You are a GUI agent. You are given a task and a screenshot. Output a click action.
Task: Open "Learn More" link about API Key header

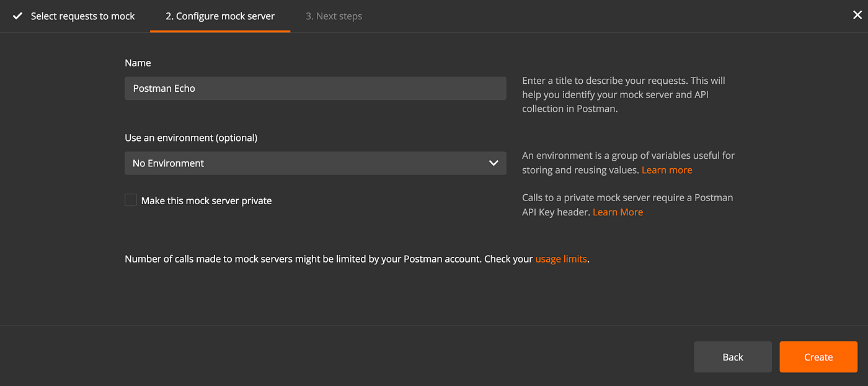618,212
